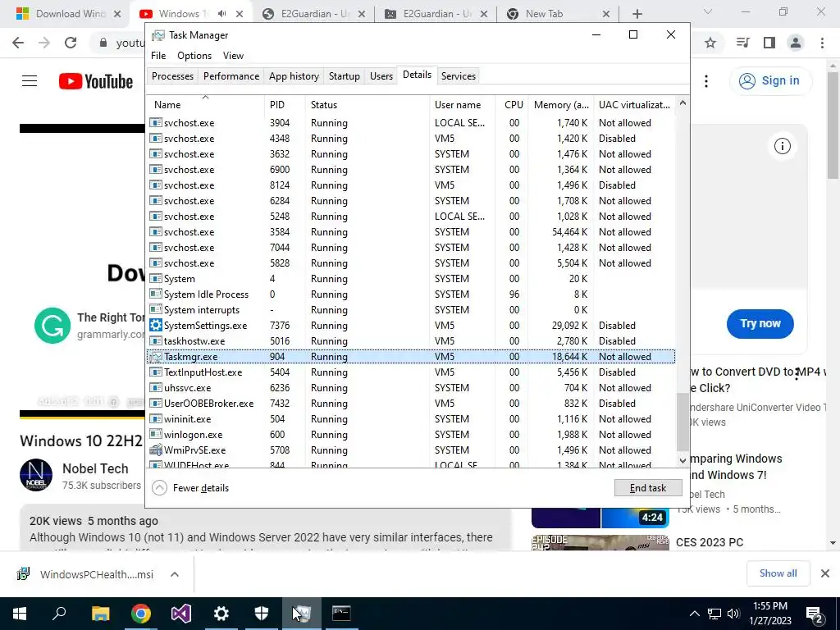The width and height of the screenshot is (840, 630).
Task: Open the View menu in Task Manager
Action: tap(233, 56)
